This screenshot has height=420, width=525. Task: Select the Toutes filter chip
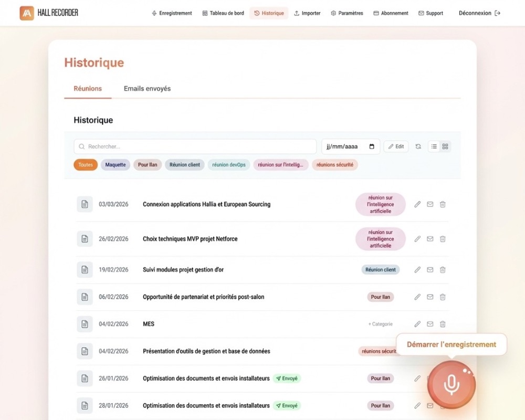tap(86, 165)
